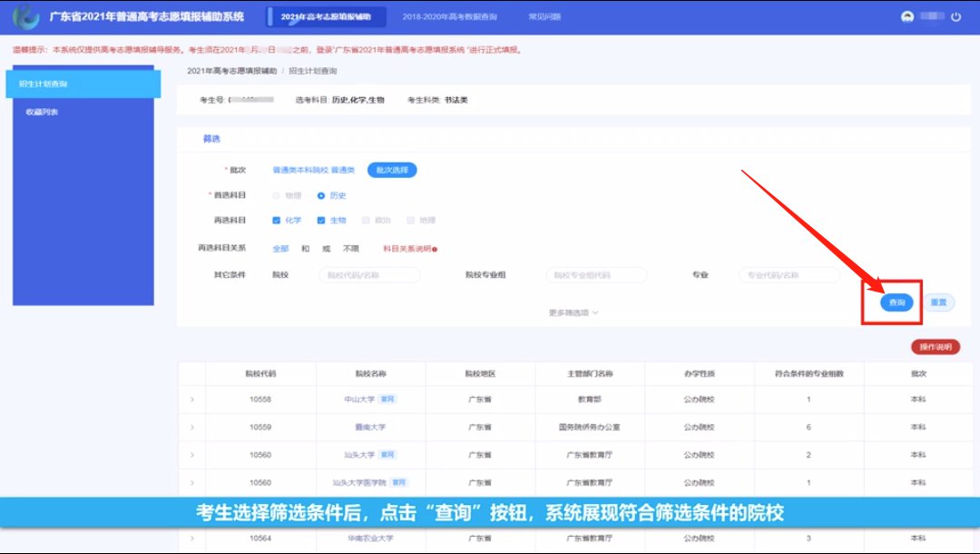The height and width of the screenshot is (554, 980).
Task: Expand the 暨南大学 row (10559)
Action: tap(191, 427)
